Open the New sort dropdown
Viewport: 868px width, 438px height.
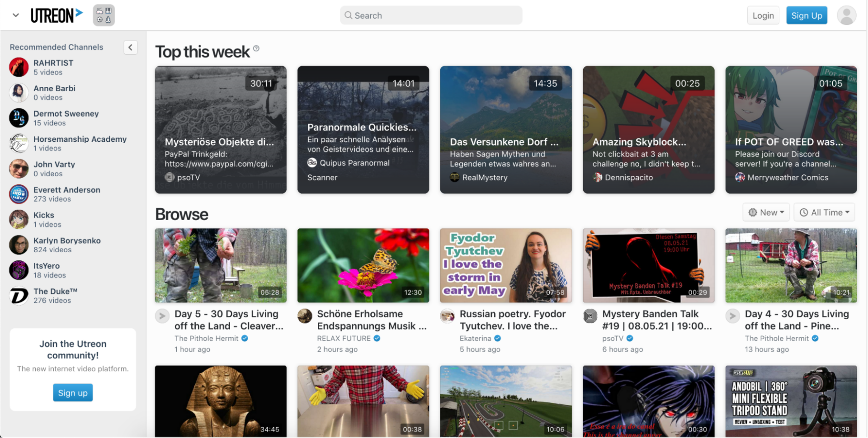[766, 212]
